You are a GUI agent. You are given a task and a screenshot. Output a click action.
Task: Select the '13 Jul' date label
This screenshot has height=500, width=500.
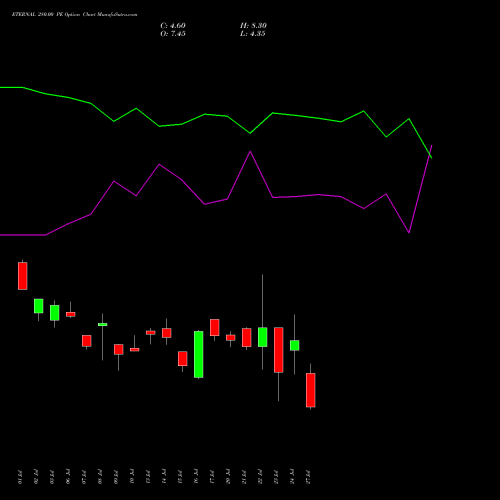148,477
